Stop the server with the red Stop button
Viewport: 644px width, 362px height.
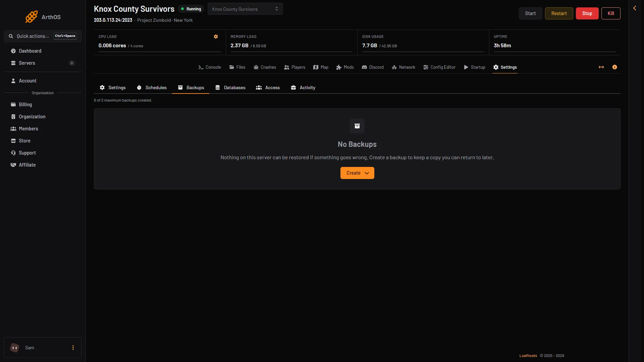pos(587,13)
